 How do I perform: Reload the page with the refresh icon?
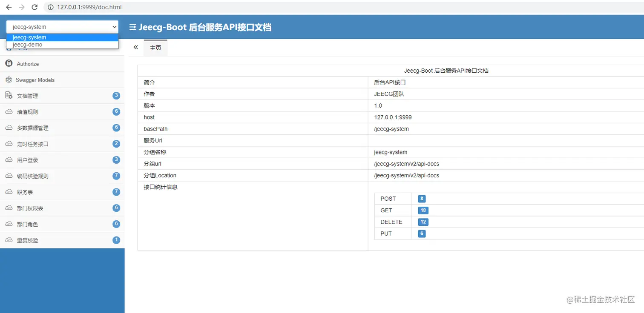coord(35,7)
